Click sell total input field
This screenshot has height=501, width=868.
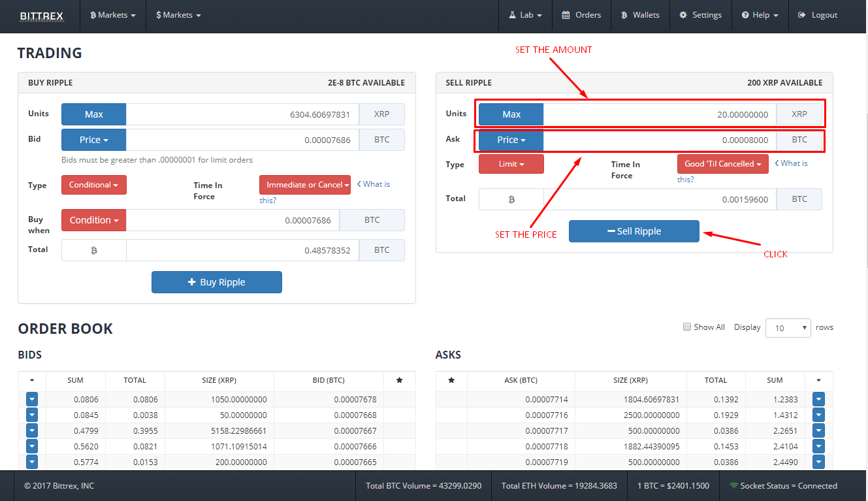click(660, 199)
